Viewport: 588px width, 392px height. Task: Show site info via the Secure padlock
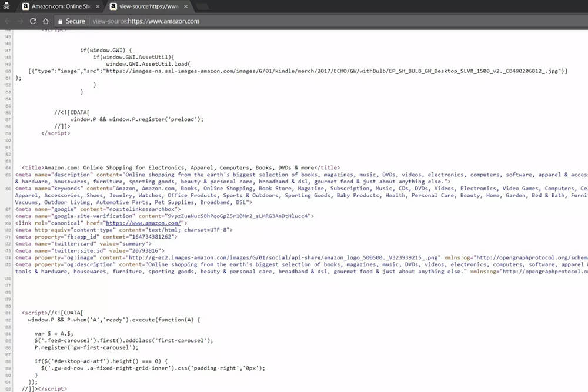[71, 21]
